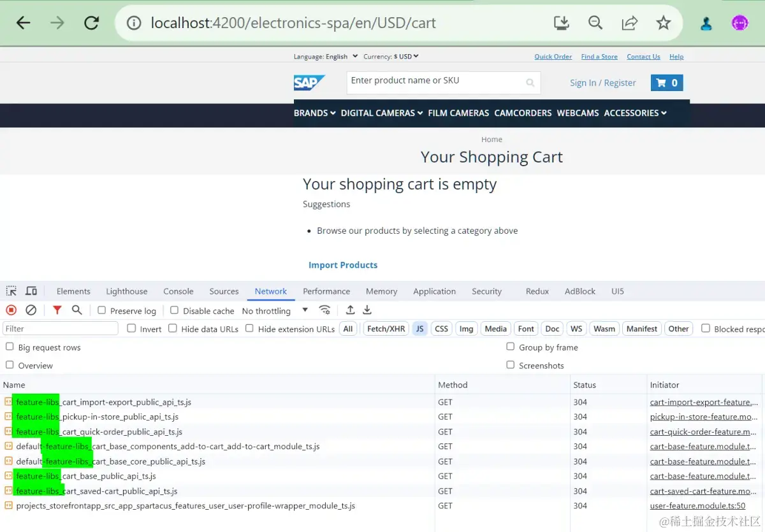Enable Hide data URLs checkbox

173,328
